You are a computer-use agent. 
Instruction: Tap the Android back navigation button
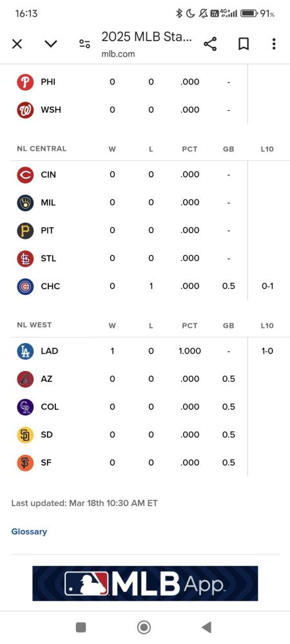(207, 627)
